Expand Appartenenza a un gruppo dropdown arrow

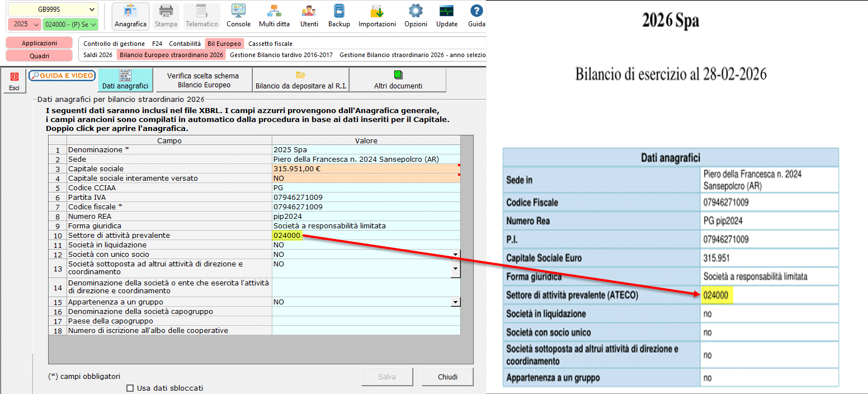(455, 302)
